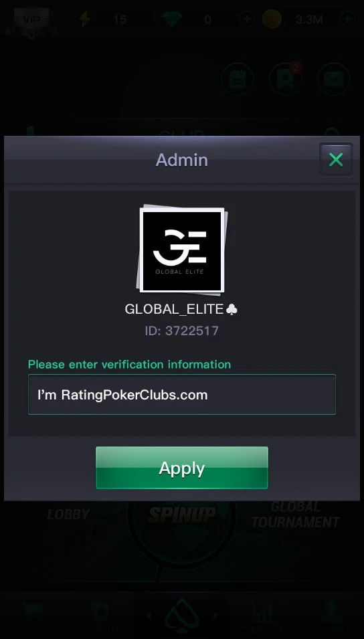Open the notepad task list icon
The image size is (364, 639).
pyautogui.click(x=238, y=80)
